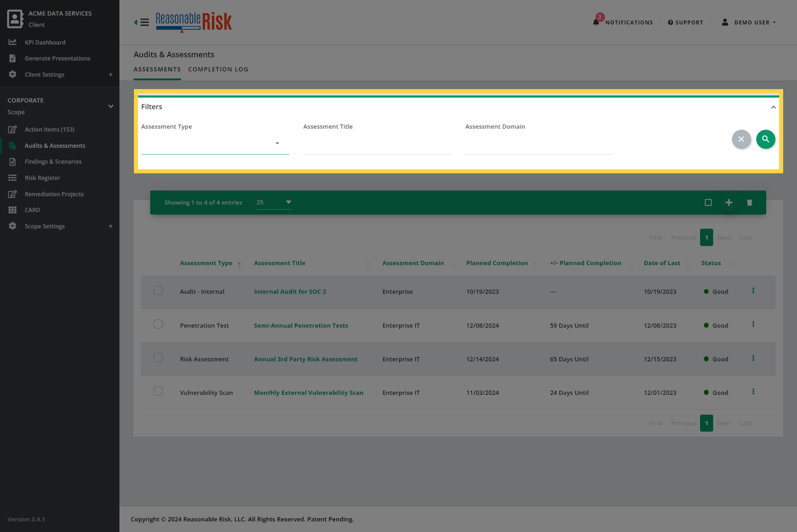Open row menu for Monthly External Vulnerability Scan
The image size is (797, 532).
pos(753,392)
